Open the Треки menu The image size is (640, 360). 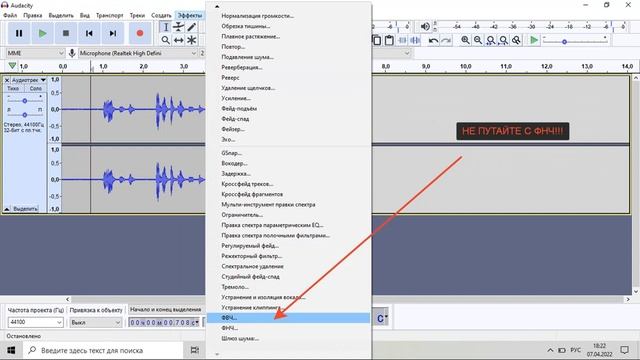137,16
